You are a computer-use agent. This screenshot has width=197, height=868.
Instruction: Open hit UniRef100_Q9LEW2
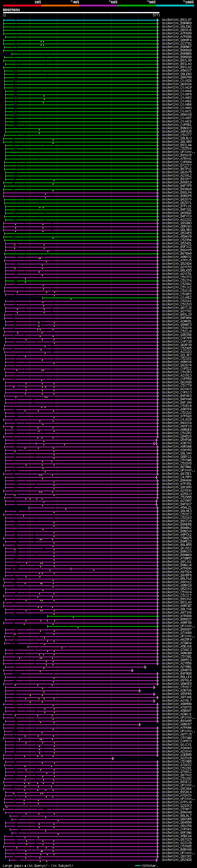(177, 26)
